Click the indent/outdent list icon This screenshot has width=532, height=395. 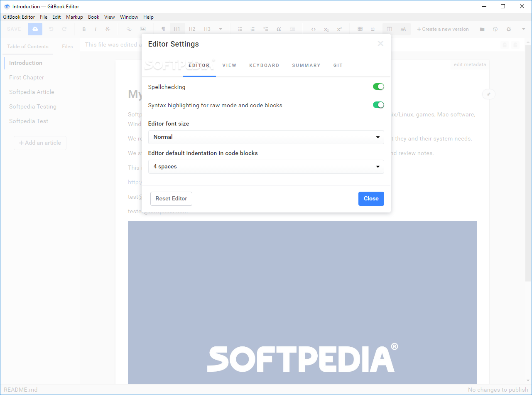pos(292,29)
